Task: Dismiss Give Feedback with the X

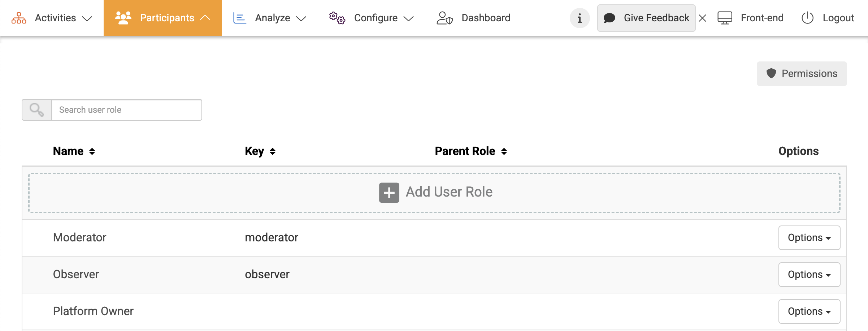Action: click(x=702, y=18)
